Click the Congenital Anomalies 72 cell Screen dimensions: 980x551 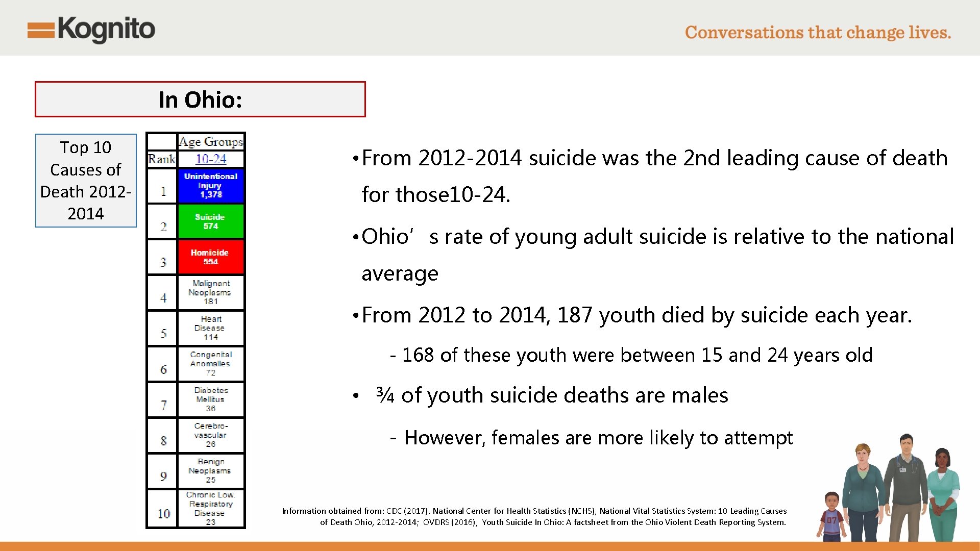[x=211, y=364]
